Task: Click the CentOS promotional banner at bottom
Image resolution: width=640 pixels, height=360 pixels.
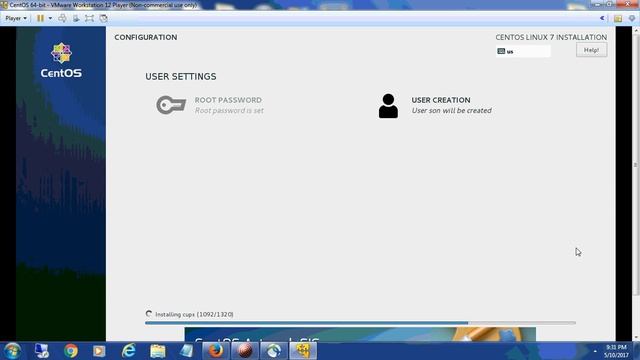Action: 360,334
